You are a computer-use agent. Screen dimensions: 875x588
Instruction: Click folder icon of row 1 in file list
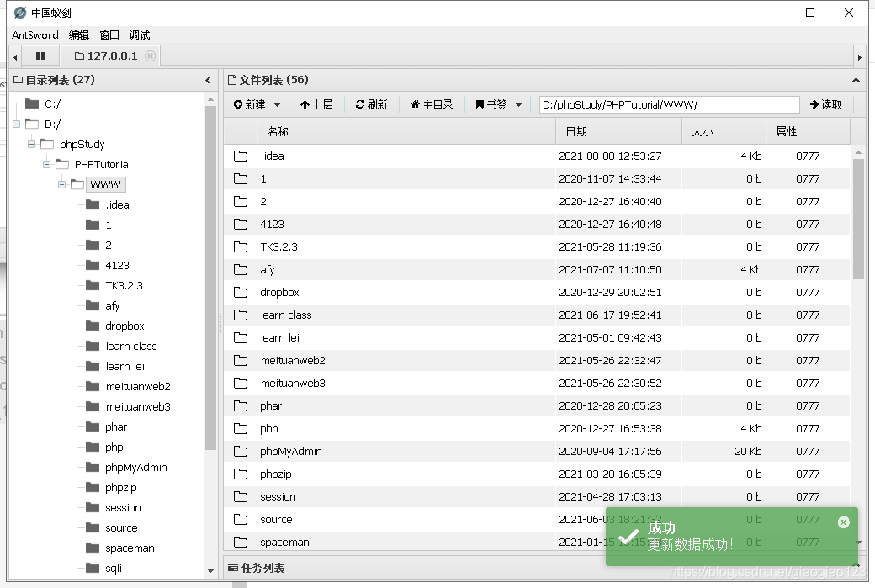click(x=241, y=178)
